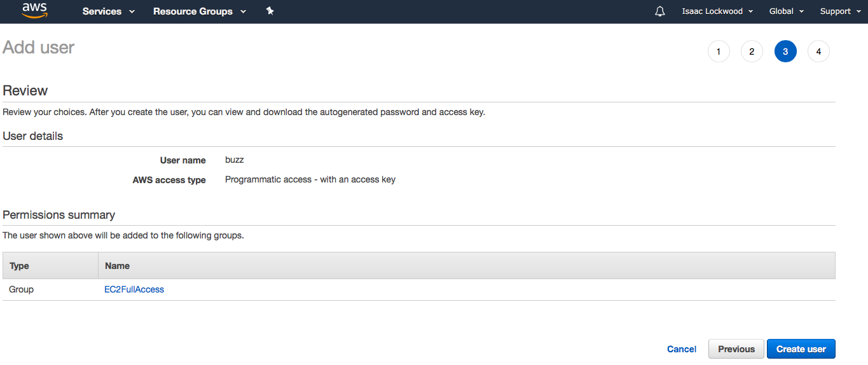Go back with the Previous button
This screenshot has height=365, width=868.
click(736, 349)
